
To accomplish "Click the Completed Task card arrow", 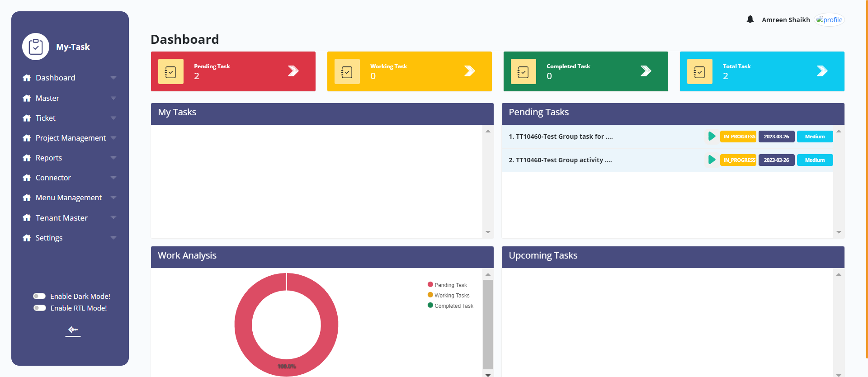I will coord(646,71).
